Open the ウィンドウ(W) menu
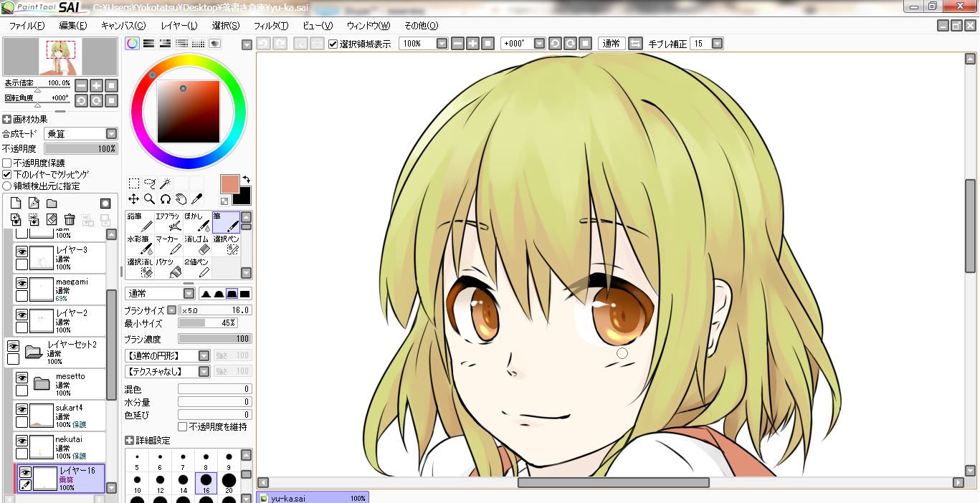Image resolution: width=980 pixels, height=503 pixels. point(368,26)
